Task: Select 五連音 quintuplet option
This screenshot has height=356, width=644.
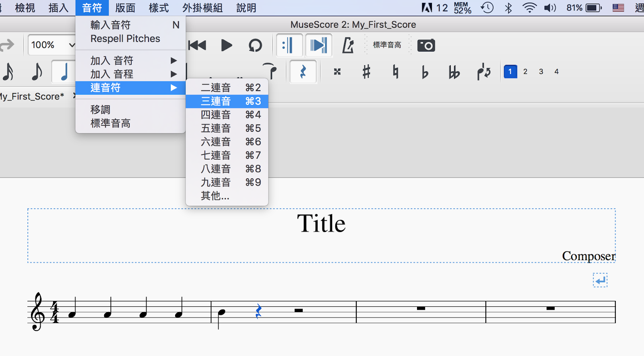Action: pyautogui.click(x=227, y=128)
